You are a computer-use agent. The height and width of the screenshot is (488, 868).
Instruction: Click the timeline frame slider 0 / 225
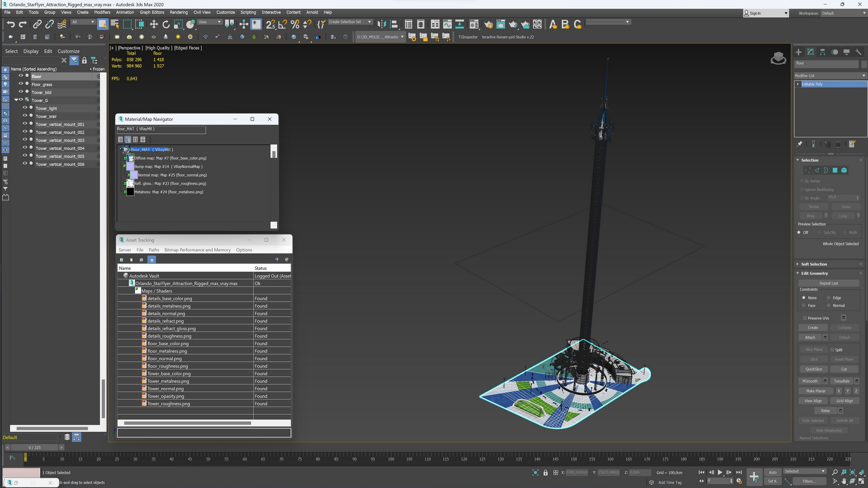[35, 447]
